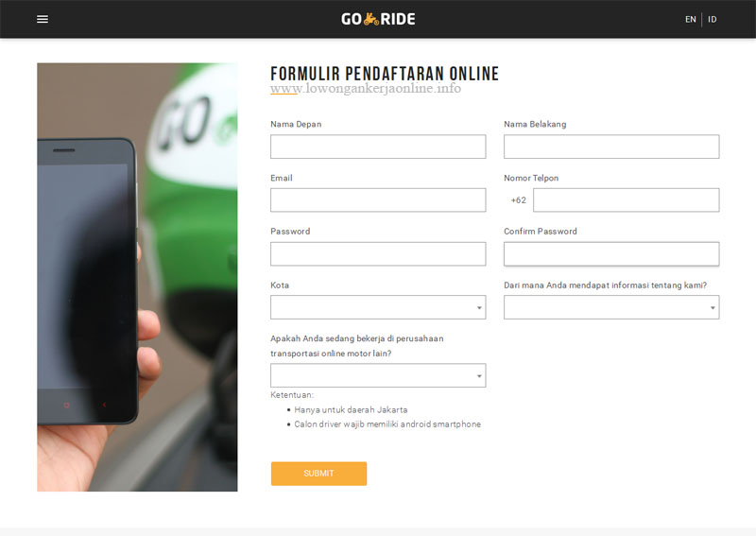Click the Formulir Pendaftaran Online heading
Image resolution: width=756 pixels, height=536 pixels.
point(385,74)
